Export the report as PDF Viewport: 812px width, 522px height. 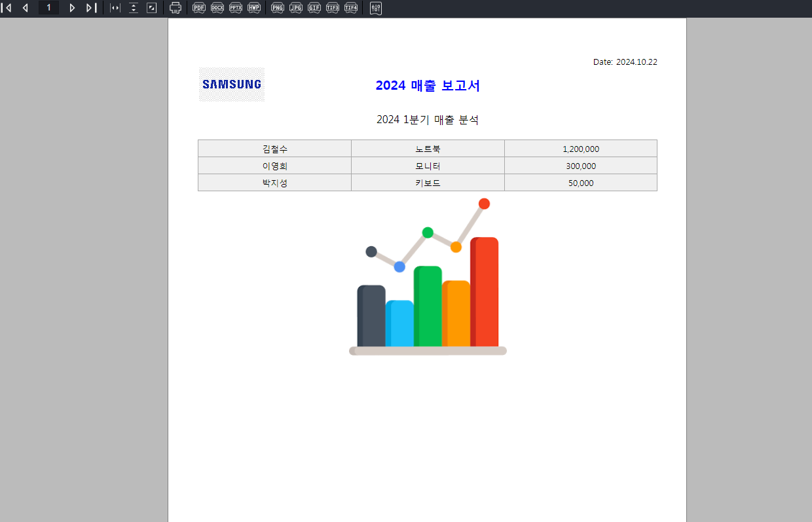(199, 8)
